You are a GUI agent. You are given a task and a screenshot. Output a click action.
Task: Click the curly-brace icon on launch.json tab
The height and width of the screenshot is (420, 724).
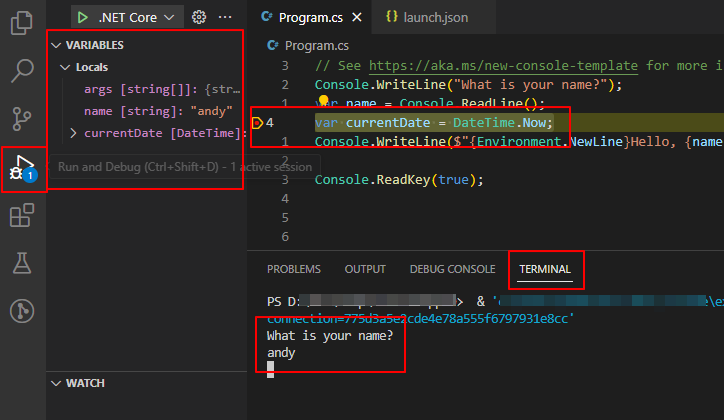click(x=392, y=17)
